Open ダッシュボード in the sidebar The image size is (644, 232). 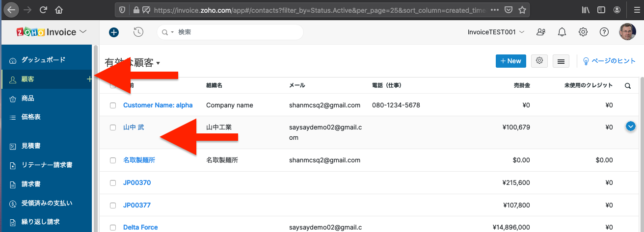click(43, 60)
